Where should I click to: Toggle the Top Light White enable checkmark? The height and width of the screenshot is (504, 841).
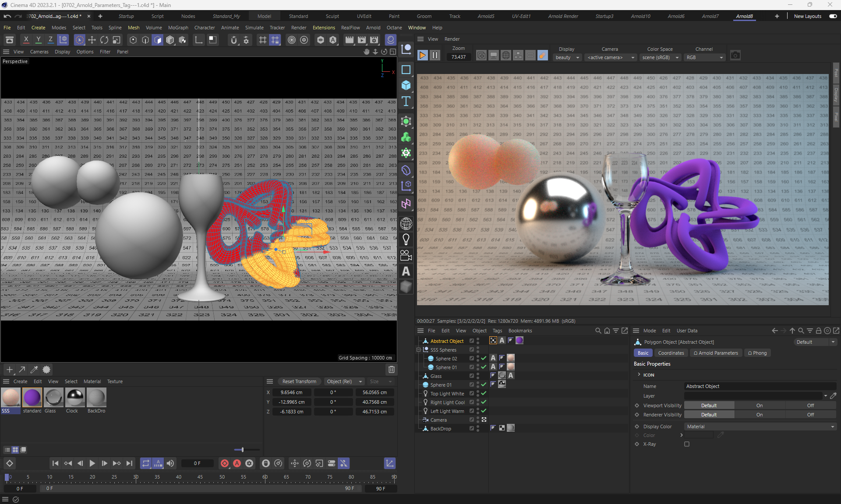click(484, 393)
